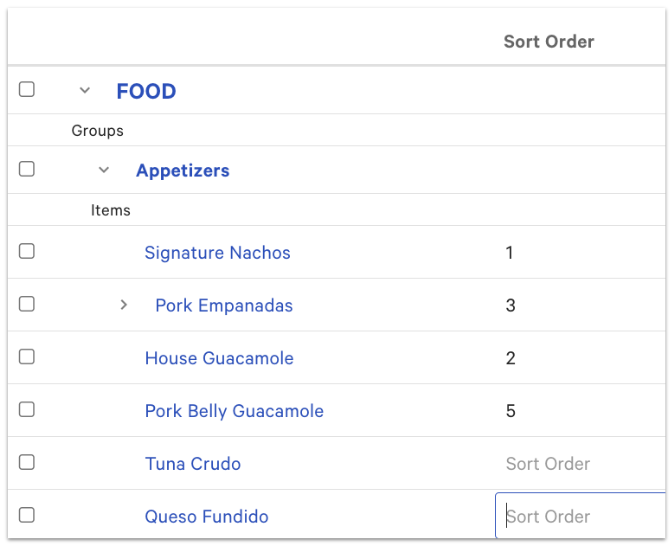Open the Queso Fundido item link

coord(206,517)
